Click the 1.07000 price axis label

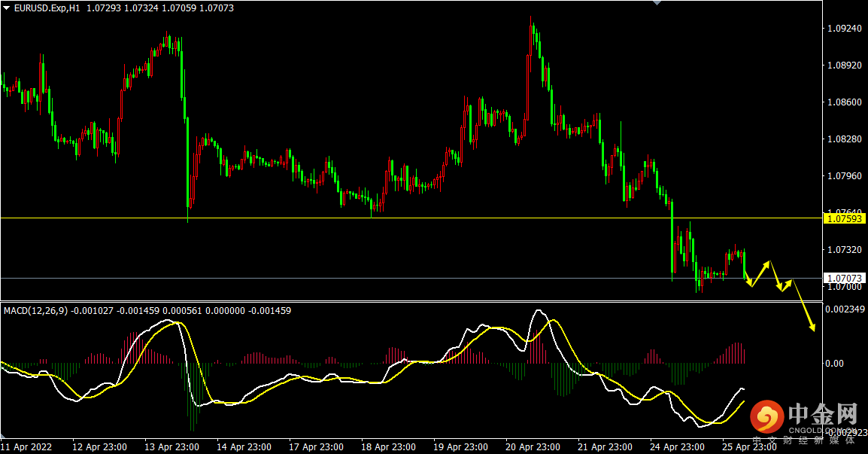click(844, 287)
